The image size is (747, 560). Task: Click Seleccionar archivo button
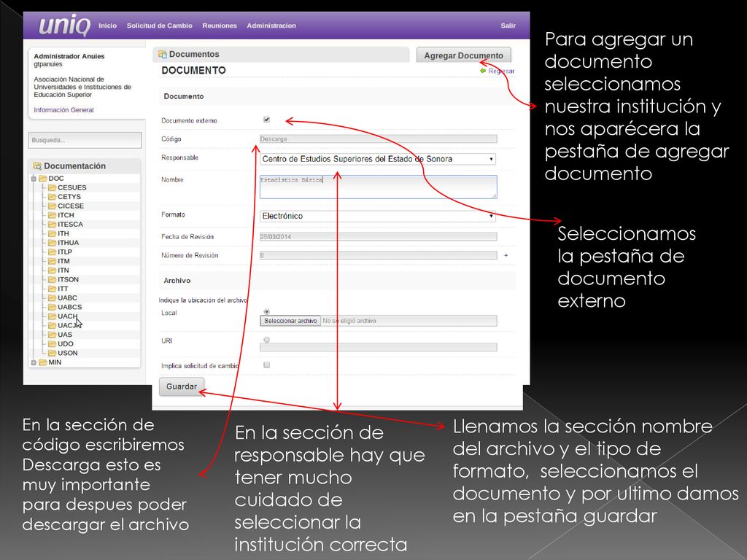[x=290, y=321]
